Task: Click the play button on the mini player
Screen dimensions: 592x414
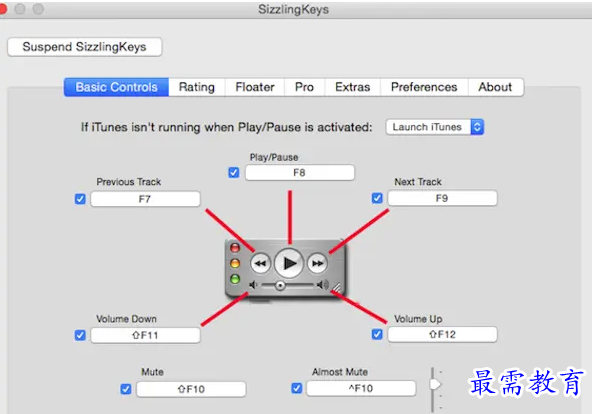Action: click(x=289, y=263)
